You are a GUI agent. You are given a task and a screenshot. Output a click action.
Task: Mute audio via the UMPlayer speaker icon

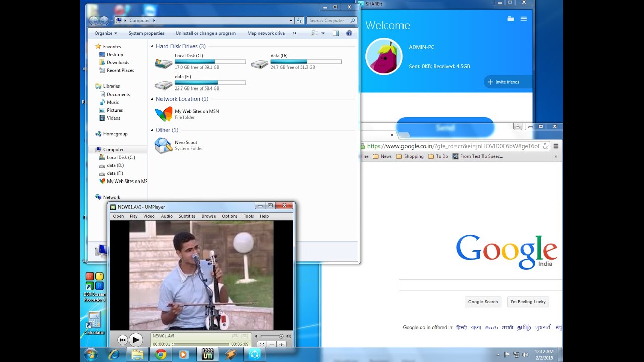[x=257, y=336]
